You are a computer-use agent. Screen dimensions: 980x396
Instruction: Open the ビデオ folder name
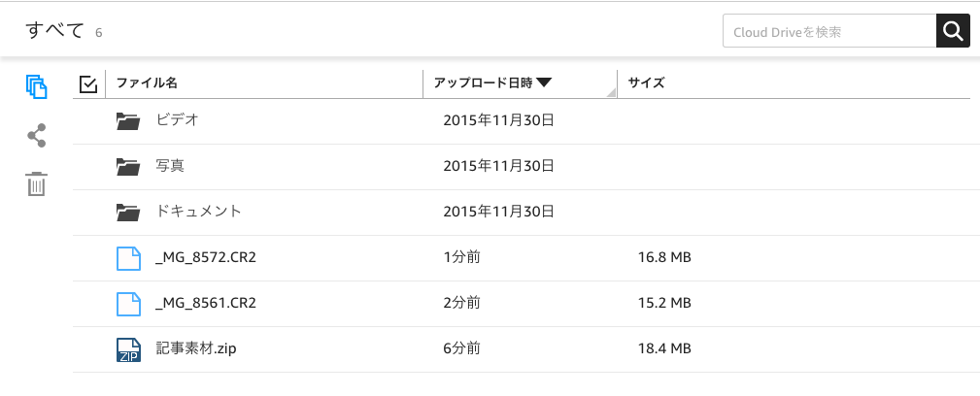177,120
